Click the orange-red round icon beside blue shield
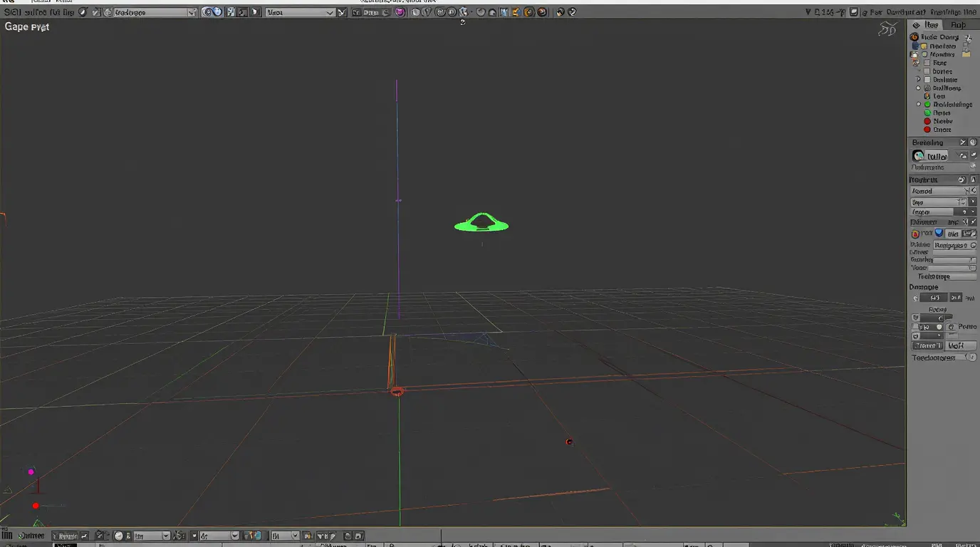980x547 pixels. point(916,233)
